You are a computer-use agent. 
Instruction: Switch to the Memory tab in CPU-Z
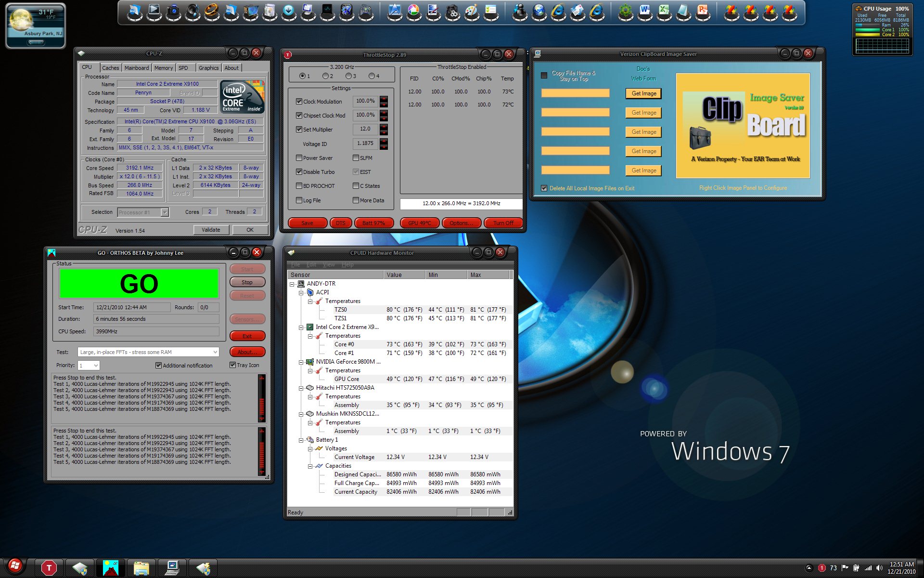pos(163,68)
